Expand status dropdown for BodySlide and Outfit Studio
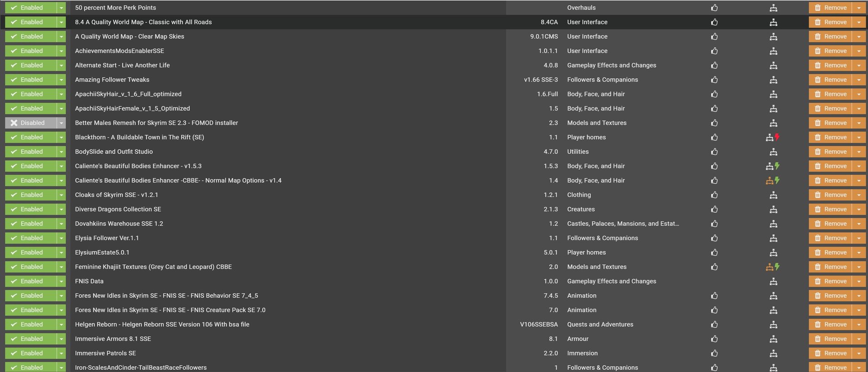868x372 pixels. point(61,152)
